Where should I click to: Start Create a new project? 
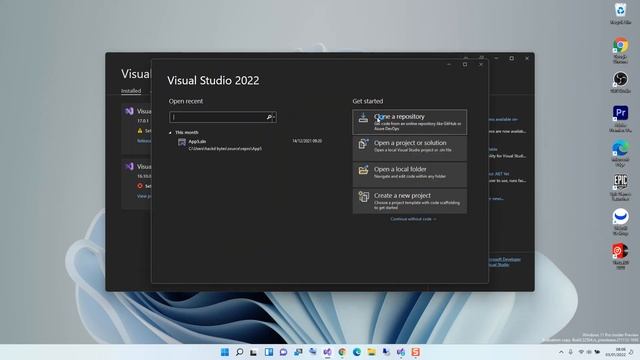(x=409, y=200)
